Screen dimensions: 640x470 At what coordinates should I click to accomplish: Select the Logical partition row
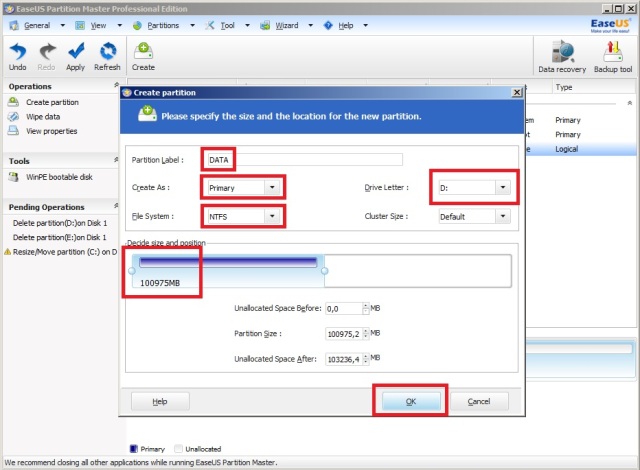click(x=581, y=149)
